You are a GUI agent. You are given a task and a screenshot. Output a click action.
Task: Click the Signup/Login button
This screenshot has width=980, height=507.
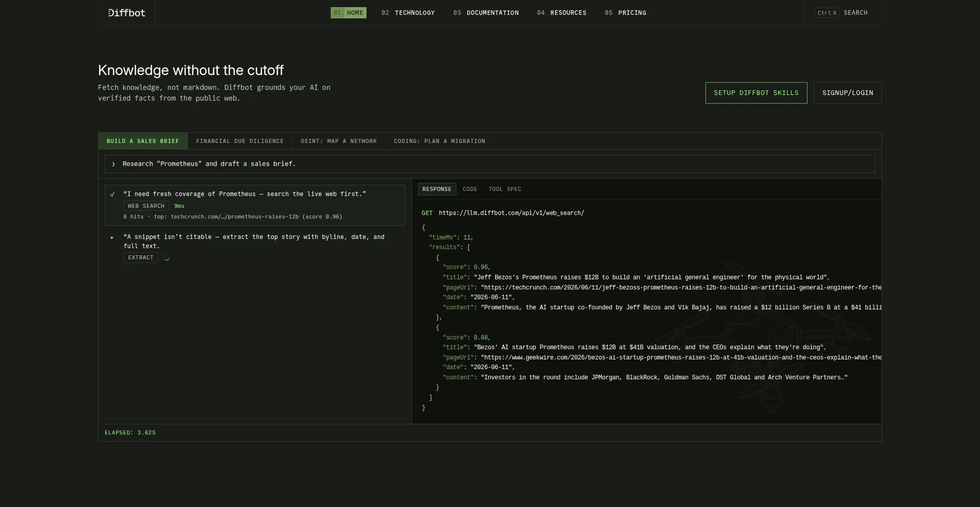pyautogui.click(x=847, y=93)
